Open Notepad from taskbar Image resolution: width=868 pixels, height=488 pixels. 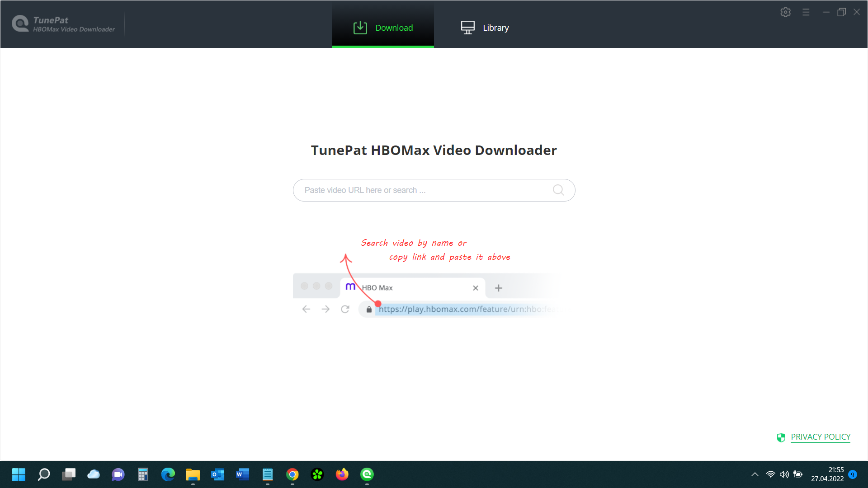268,474
